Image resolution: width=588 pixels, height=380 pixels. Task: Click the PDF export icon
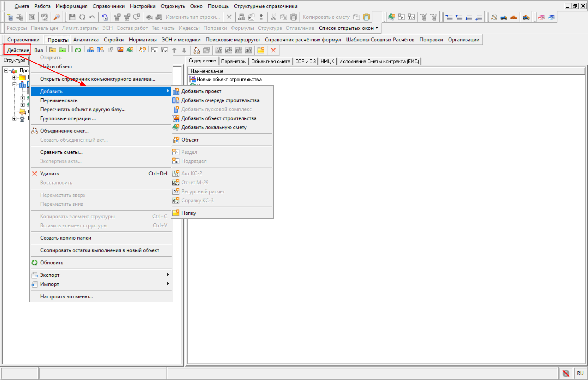tap(45, 17)
